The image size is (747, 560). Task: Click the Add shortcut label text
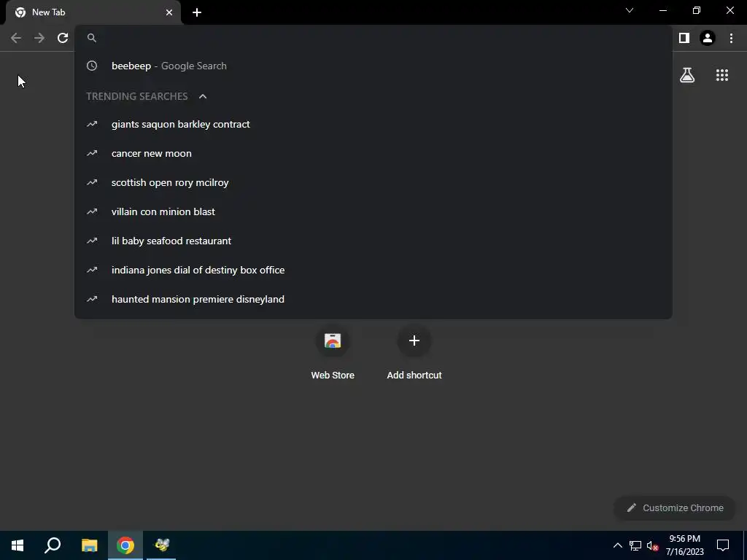click(414, 376)
